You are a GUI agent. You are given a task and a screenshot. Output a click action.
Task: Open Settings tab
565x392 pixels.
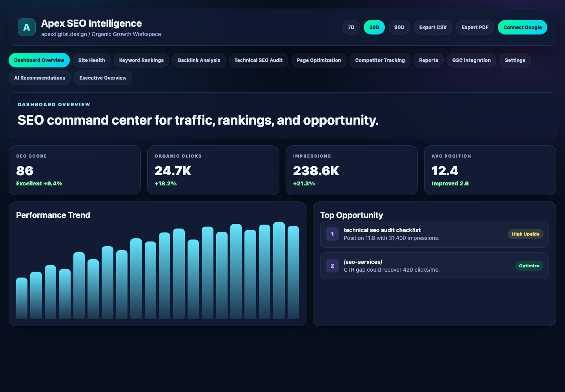[x=515, y=60]
